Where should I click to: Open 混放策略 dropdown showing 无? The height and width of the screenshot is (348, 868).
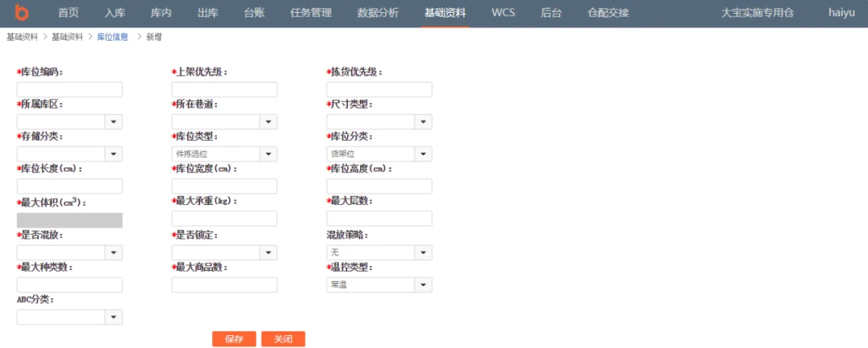click(379, 252)
